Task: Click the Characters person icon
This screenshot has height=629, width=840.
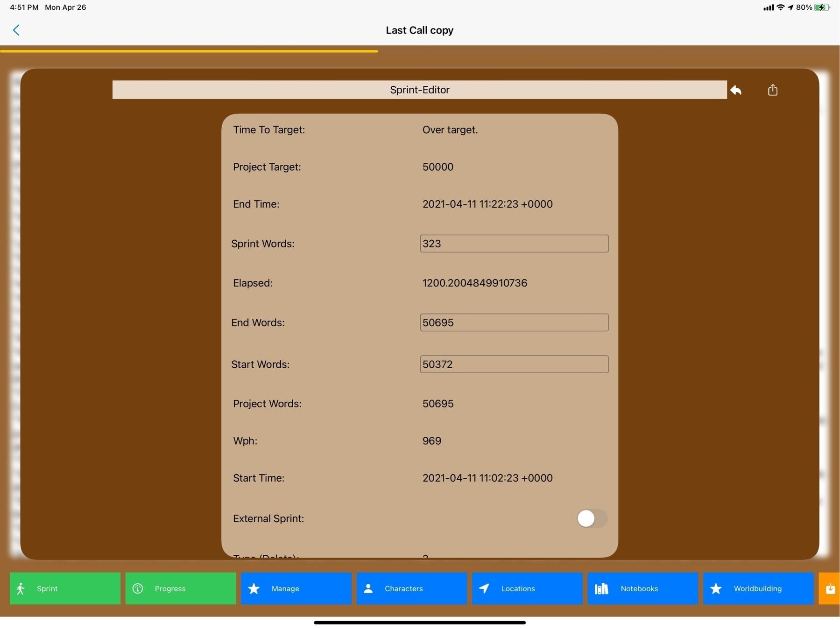Action: 368,588
